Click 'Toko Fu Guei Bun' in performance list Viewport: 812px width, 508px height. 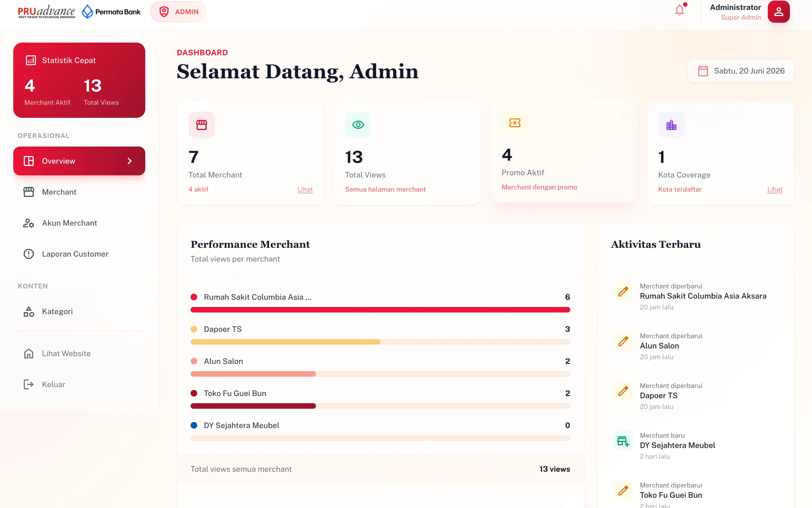[235, 393]
